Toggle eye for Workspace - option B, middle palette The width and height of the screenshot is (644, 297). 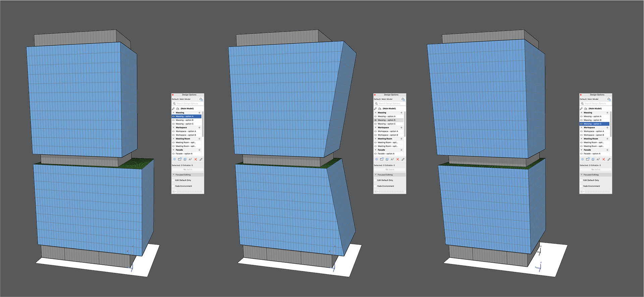(375, 135)
